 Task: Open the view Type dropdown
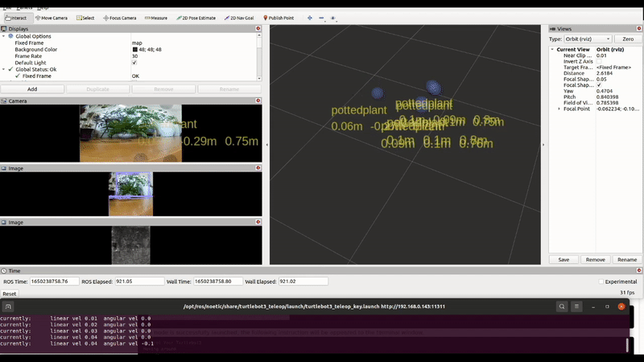[x=588, y=39]
